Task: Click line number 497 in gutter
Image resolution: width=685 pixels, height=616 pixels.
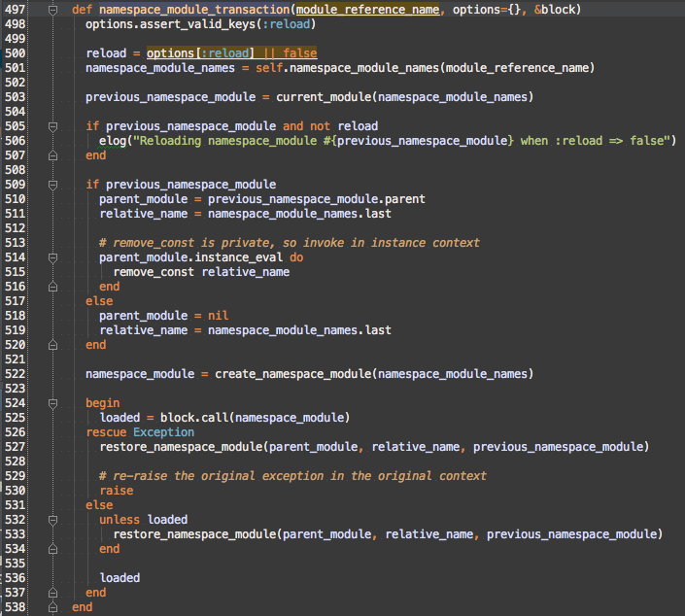Action: click(16, 10)
